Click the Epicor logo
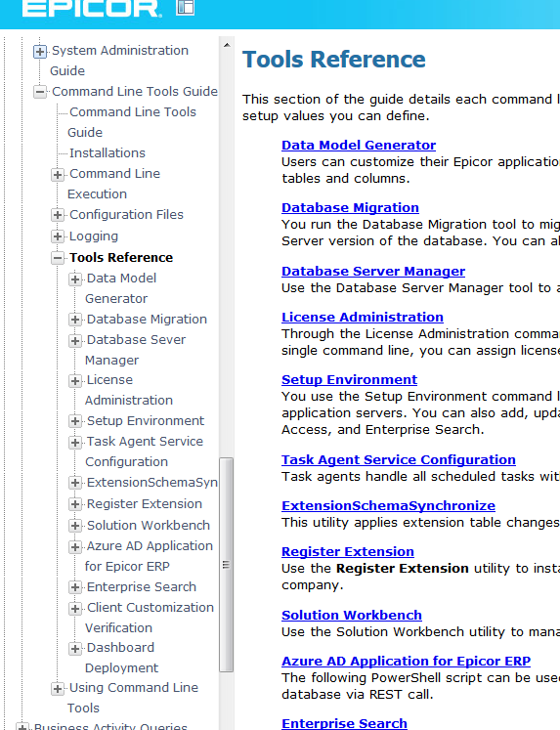 [x=92, y=9]
